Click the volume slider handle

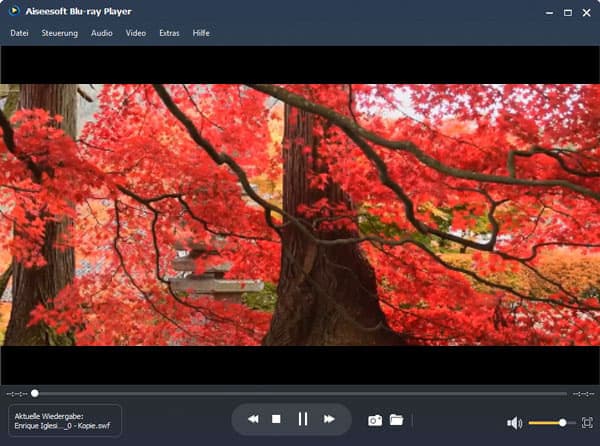[563, 423]
